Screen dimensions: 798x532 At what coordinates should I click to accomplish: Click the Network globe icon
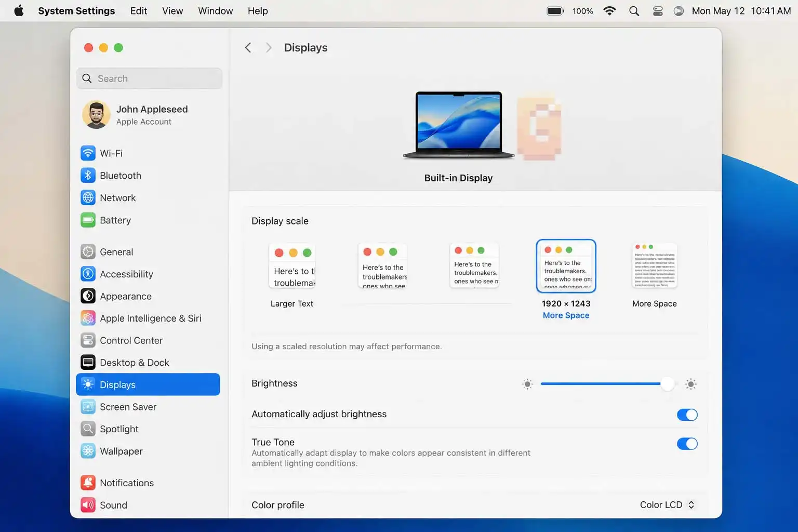[88, 198]
